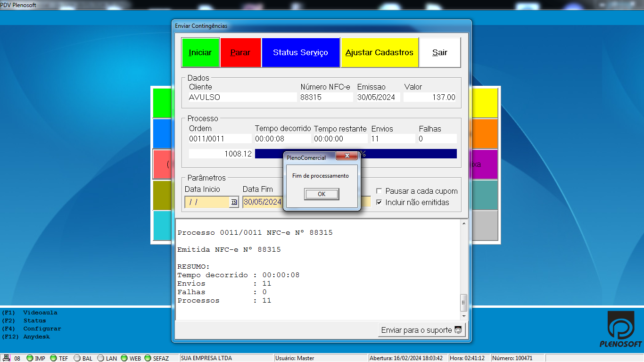This screenshot has width=644, height=362.
Task: Click the Número NFC-e field 88315
Action: [326, 97]
